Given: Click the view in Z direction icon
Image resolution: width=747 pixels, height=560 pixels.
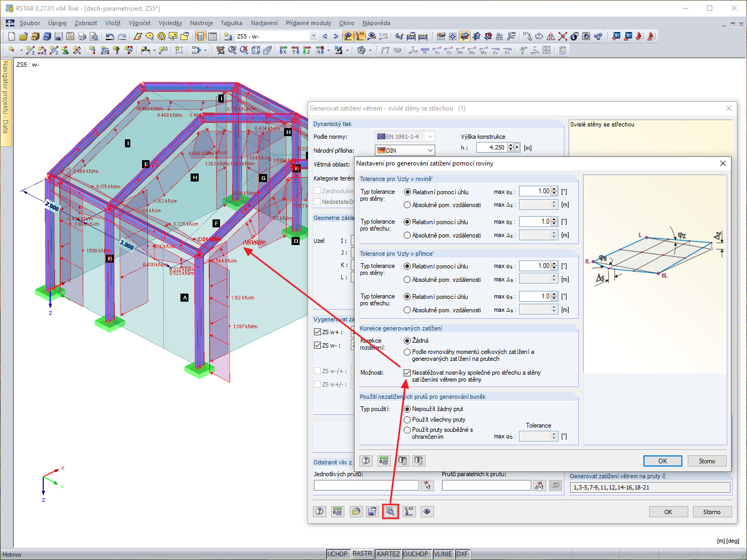Looking at the screenshot, I should pyautogui.click(x=307, y=50).
